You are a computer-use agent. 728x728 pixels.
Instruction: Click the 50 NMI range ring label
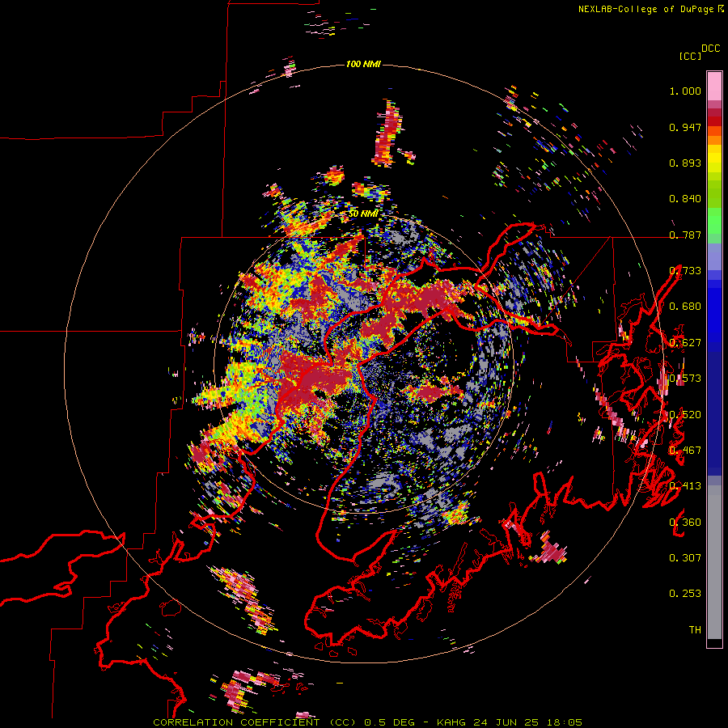[363, 214]
